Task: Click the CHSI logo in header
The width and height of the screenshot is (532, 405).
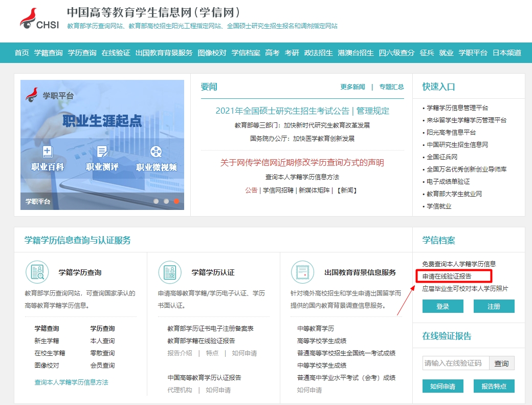Action: (39, 18)
